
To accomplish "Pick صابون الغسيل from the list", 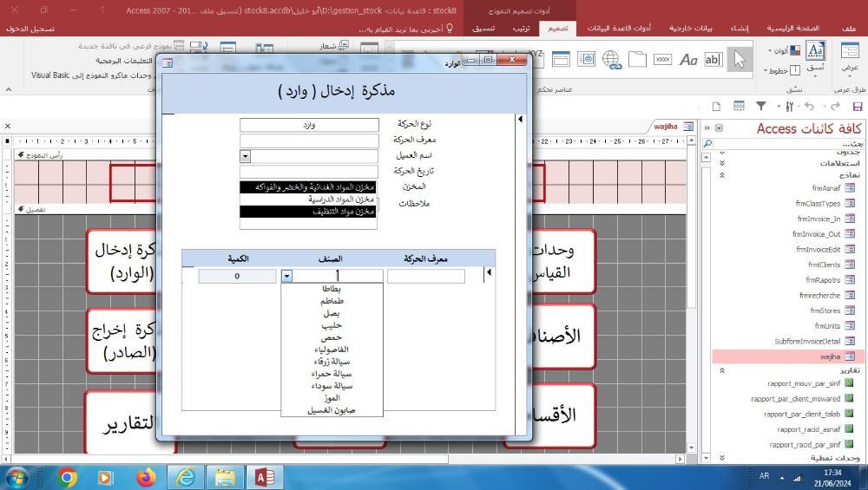I will click(331, 410).
